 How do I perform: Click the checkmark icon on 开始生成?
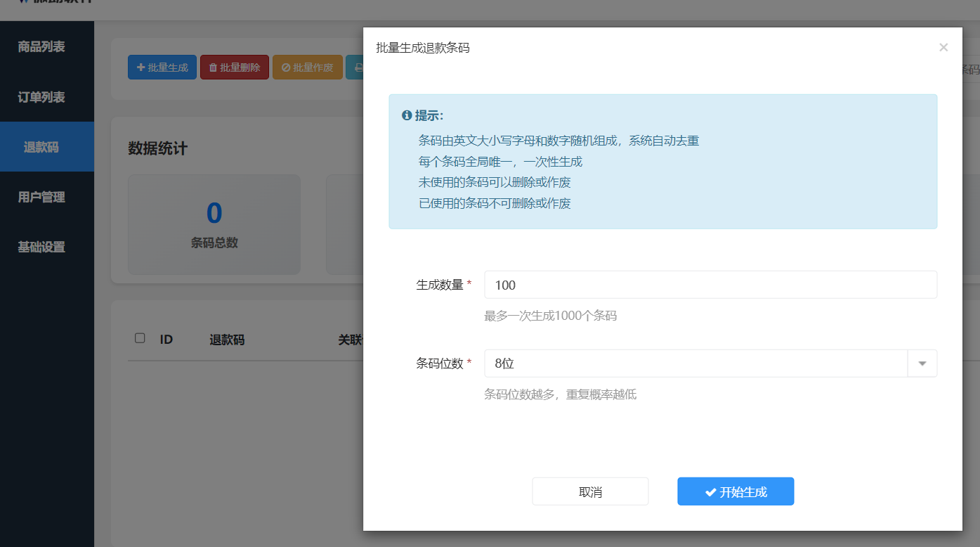(711, 492)
